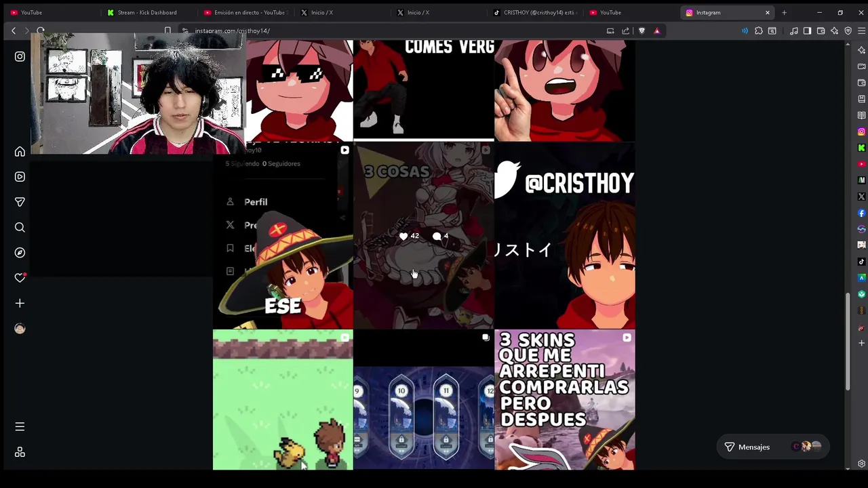868x488 pixels.
Task: Open the @CRISTHOY Twitter post thumbnail
Action: (x=565, y=236)
